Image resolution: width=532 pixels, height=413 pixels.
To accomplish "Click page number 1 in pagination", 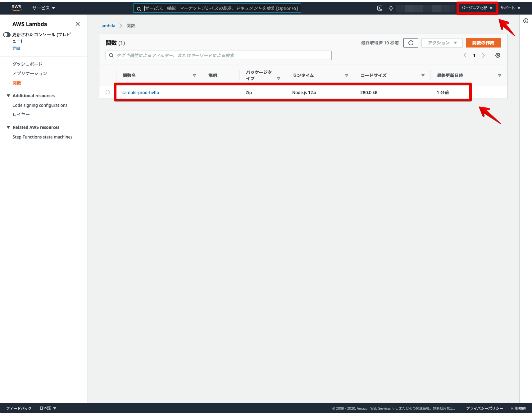I will [474, 55].
